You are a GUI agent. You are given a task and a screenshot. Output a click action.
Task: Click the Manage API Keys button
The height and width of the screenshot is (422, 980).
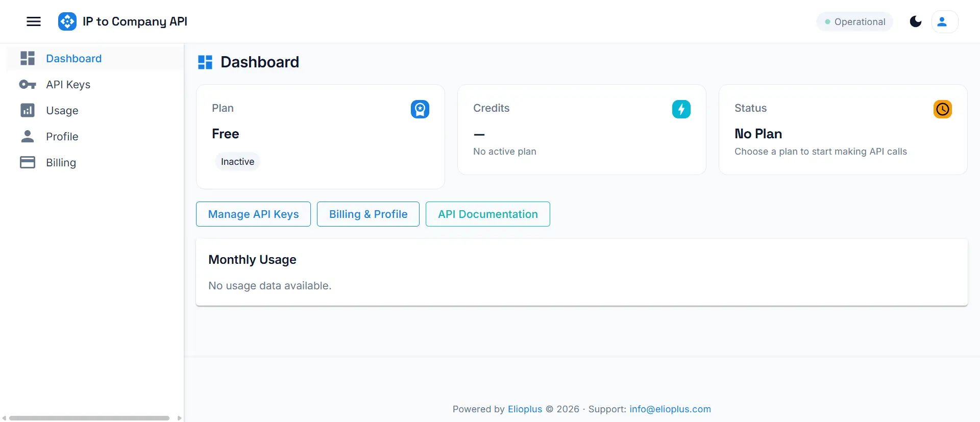[253, 214]
